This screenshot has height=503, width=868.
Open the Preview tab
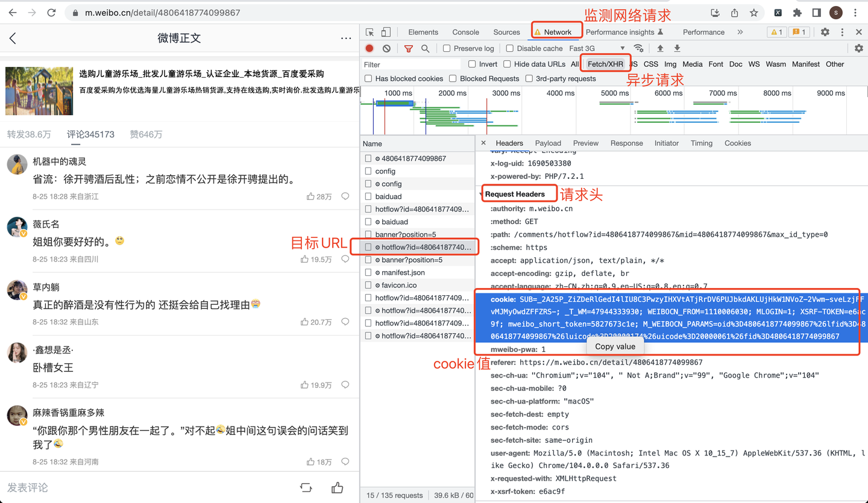pos(586,143)
